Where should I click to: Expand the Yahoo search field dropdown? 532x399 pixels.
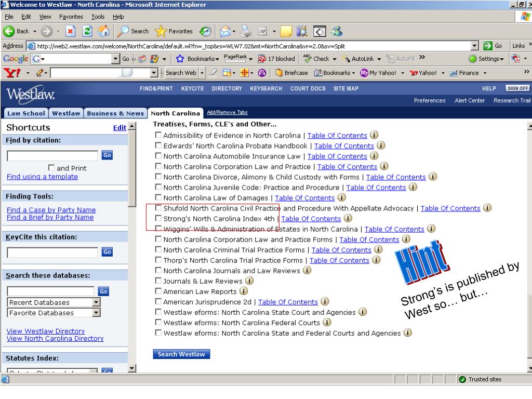point(154,73)
